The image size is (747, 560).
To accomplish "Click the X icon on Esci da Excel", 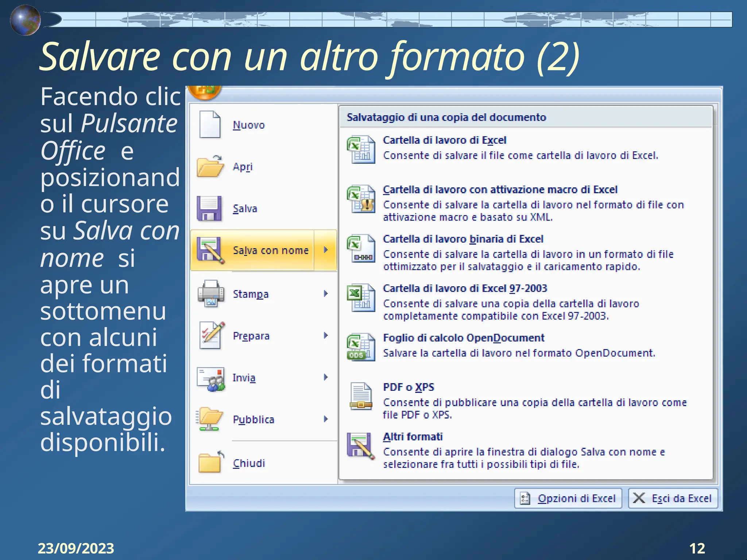I will click(x=639, y=498).
